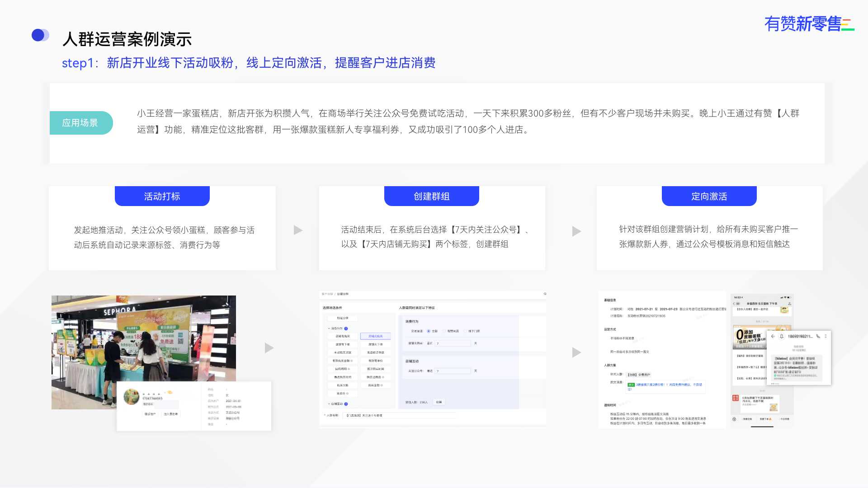Click the blue count badge beside 消费行为
The width and height of the screenshot is (868, 488).
pyautogui.click(x=346, y=328)
